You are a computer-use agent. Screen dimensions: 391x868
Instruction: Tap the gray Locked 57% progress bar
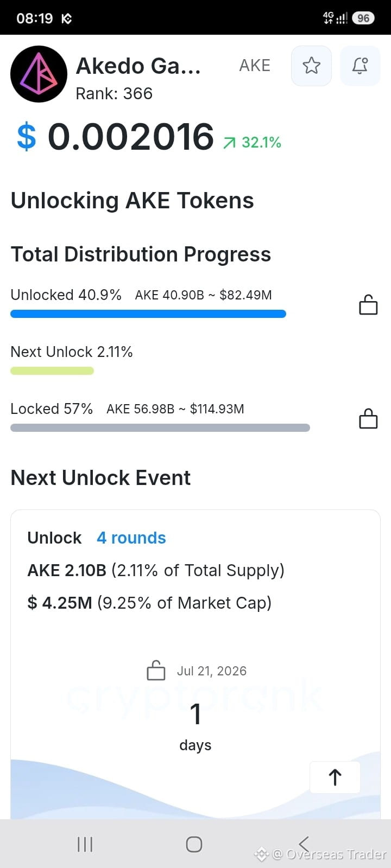[x=160, y=428]
